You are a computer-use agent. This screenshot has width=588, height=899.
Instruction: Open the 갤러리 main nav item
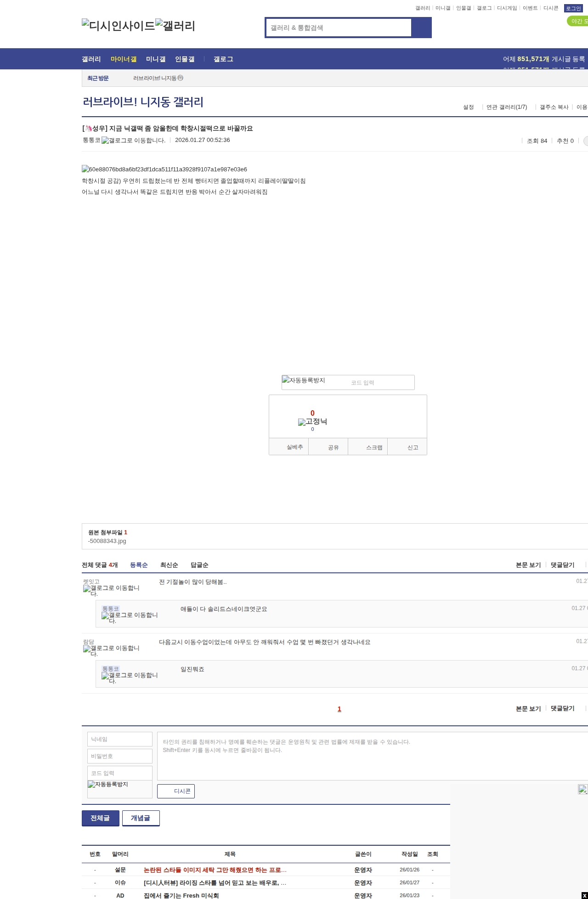click(x=91, y=59)
